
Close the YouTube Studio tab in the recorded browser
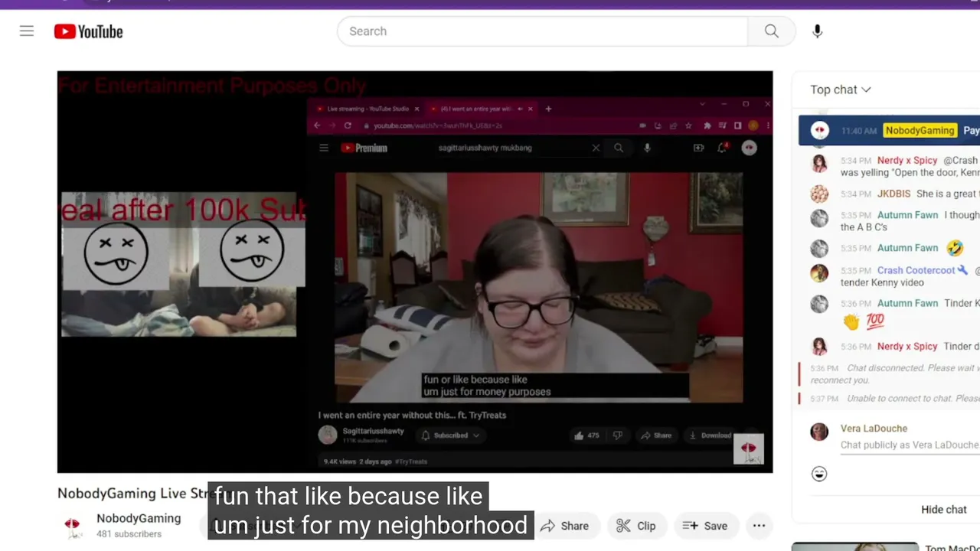pyautogui.click(x=417, y=109)
